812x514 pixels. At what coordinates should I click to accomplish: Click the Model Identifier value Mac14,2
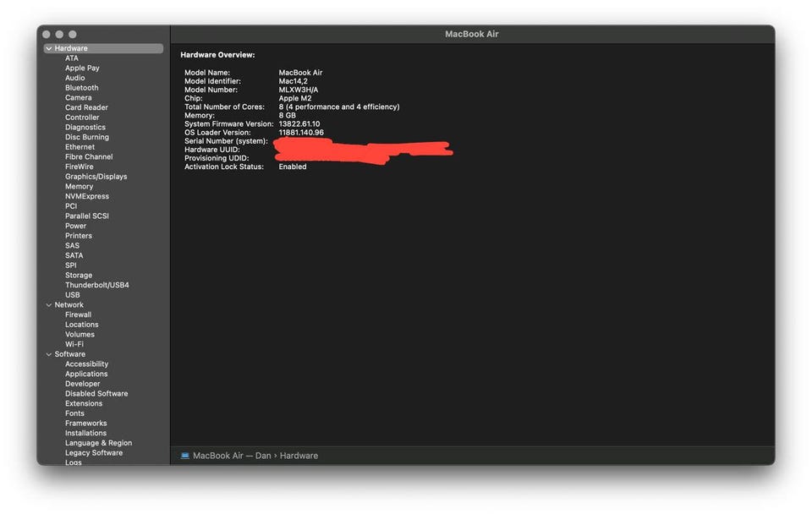pos(294,81)
